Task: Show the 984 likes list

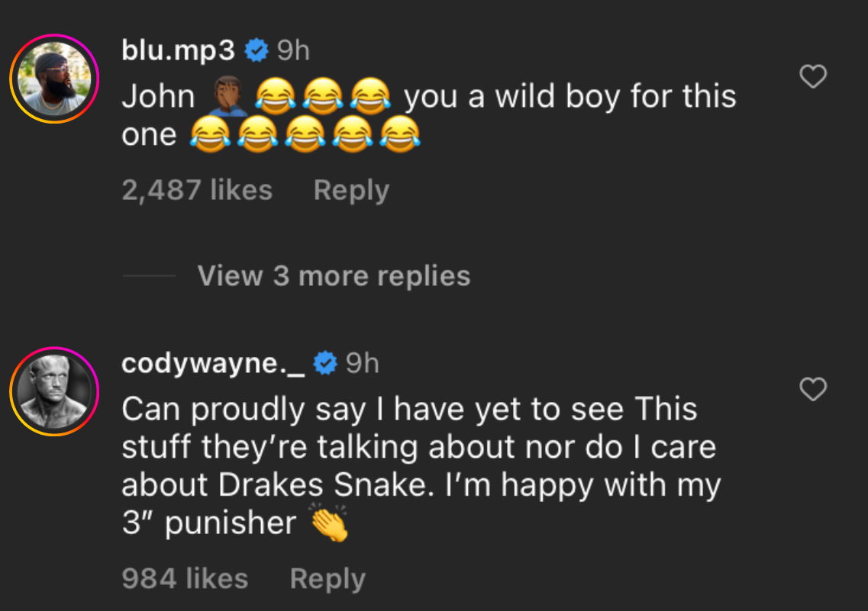Action: 185,579
